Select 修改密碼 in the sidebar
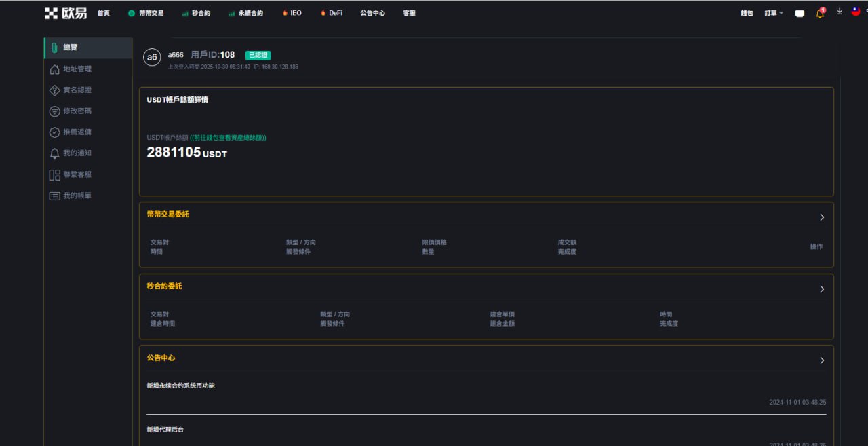The height and width of the screenshot is (446, 868). tap(77, 111)
